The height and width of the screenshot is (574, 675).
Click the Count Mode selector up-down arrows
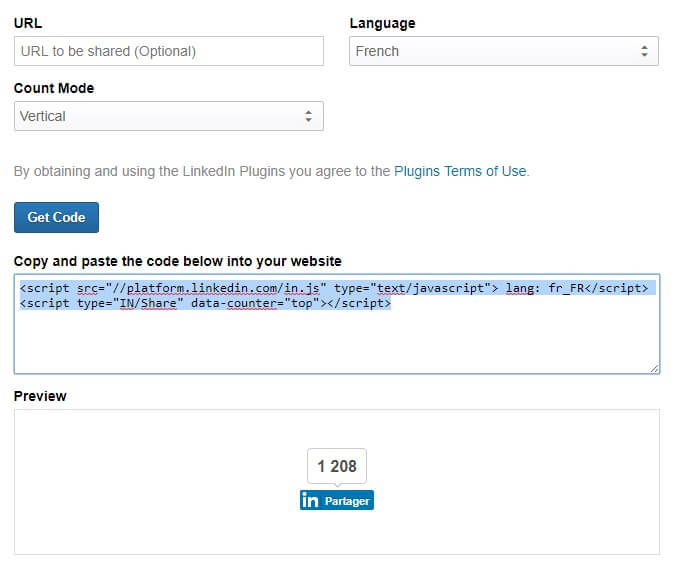(308, 116)
